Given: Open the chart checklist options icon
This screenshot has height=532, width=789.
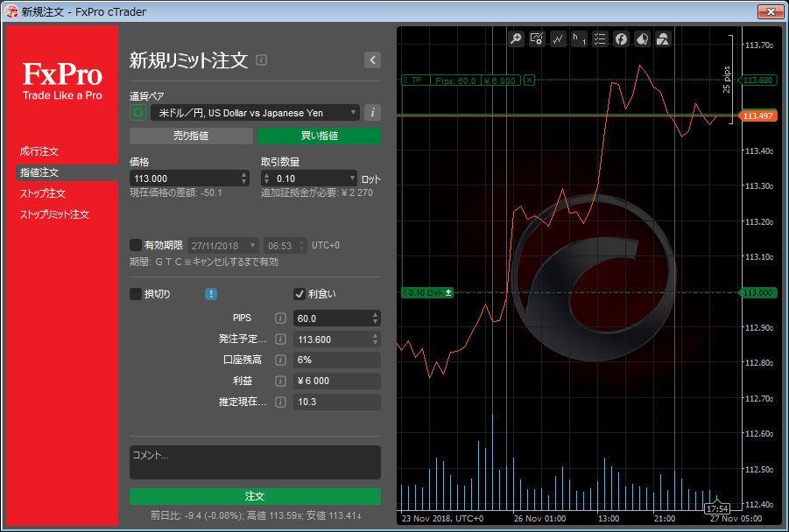Looking at the screenshot, I should pos(600,38).
